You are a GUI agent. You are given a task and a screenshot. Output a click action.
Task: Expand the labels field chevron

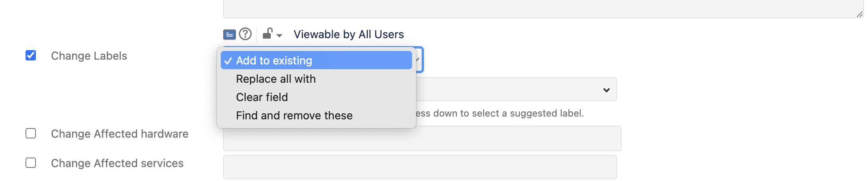click(x=606, y=90)
